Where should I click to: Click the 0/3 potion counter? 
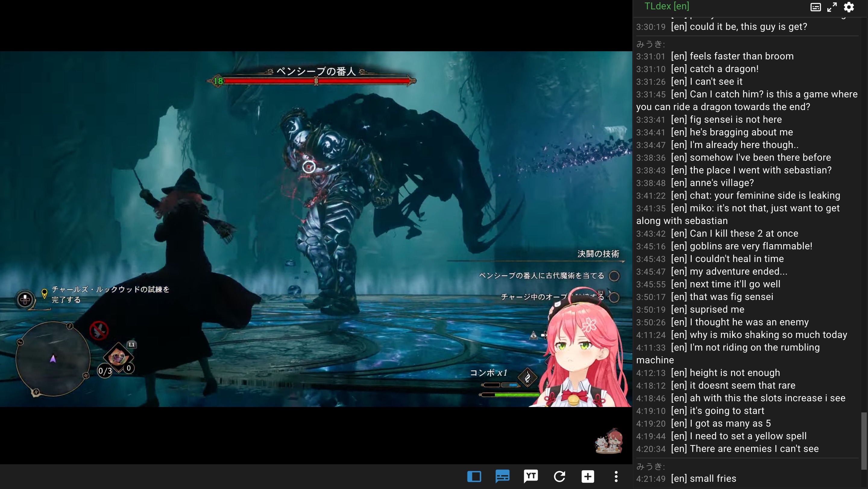(105, 371)
